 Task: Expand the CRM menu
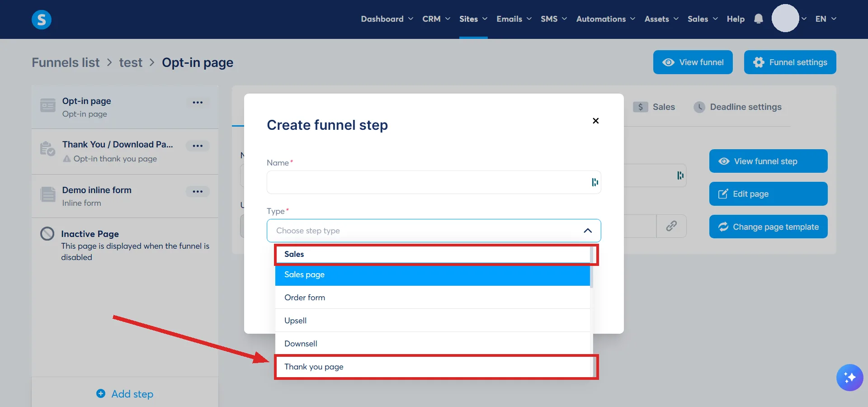(436, 19)
